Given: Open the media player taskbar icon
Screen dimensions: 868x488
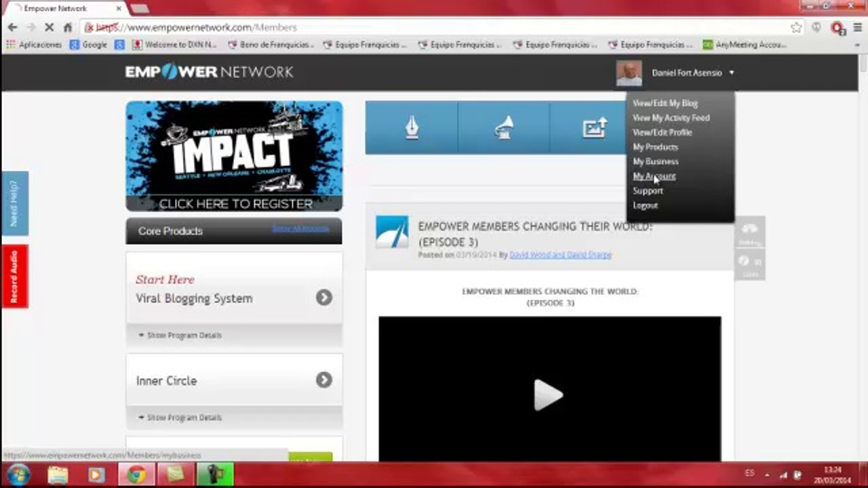Looking at the screenshot, I should tap(96, 475).
